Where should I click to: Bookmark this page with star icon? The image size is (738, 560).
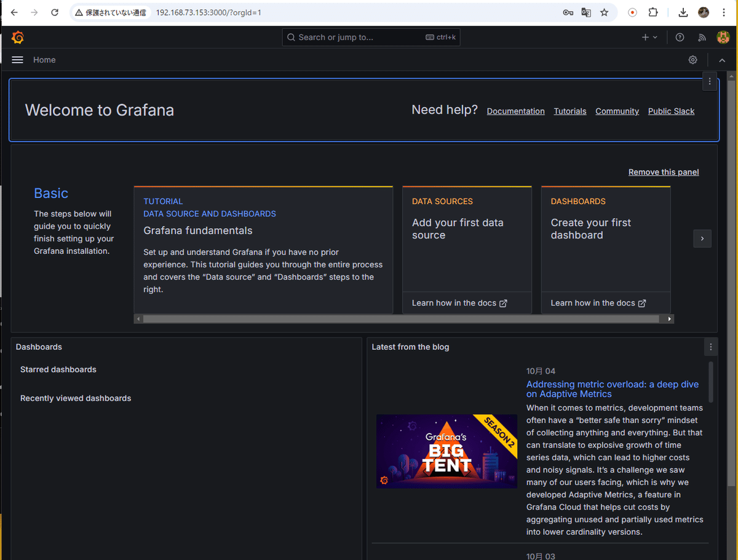coord(605,12)
